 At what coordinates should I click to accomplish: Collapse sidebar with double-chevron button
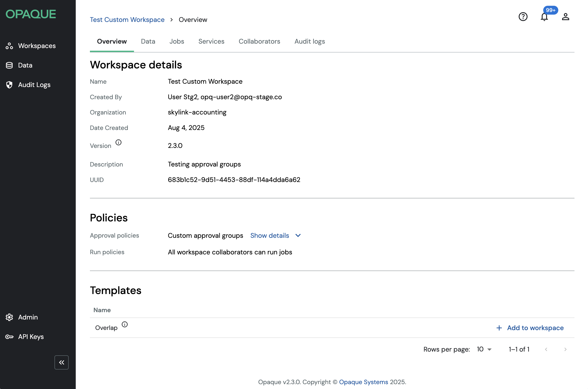62,362
